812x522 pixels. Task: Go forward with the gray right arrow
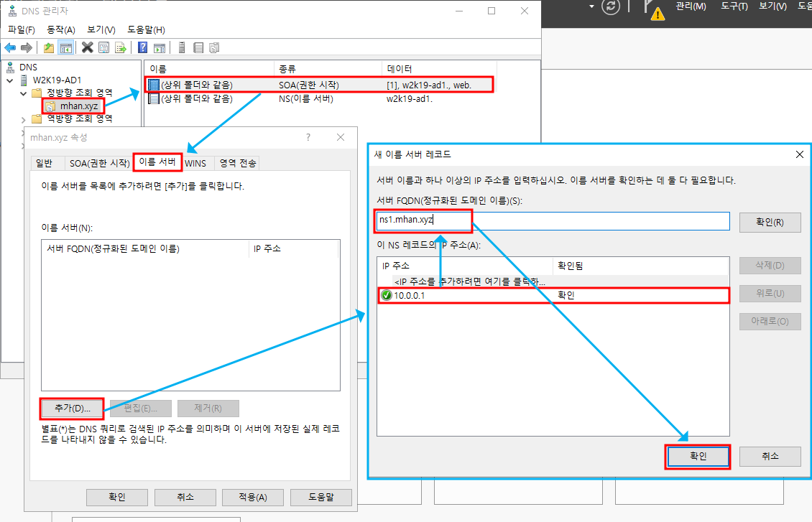(x=27, y=48)
